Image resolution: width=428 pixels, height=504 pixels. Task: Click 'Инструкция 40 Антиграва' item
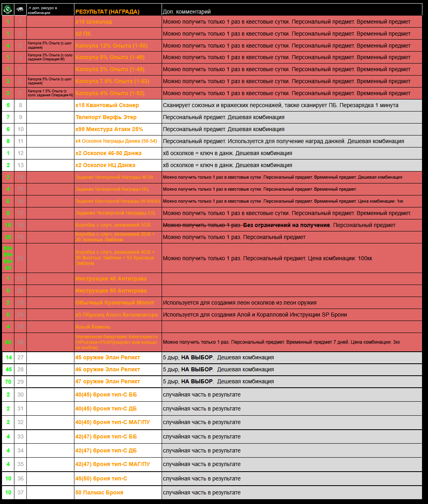tap(111, 279)
